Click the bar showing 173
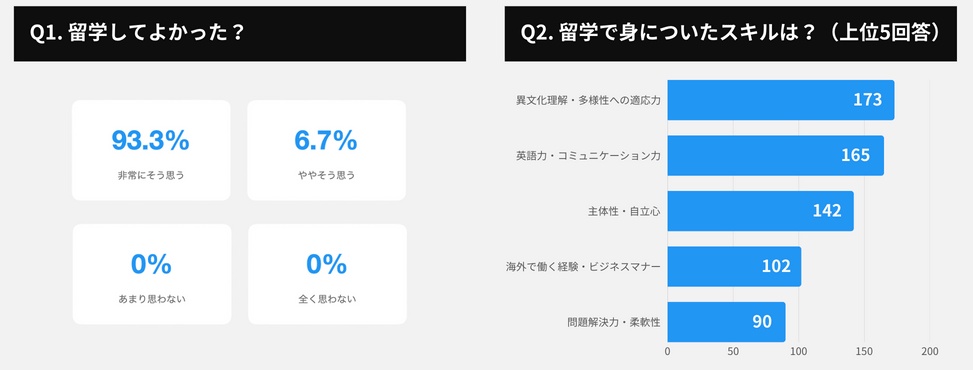 pyautogui.click(x=781, y=100)
